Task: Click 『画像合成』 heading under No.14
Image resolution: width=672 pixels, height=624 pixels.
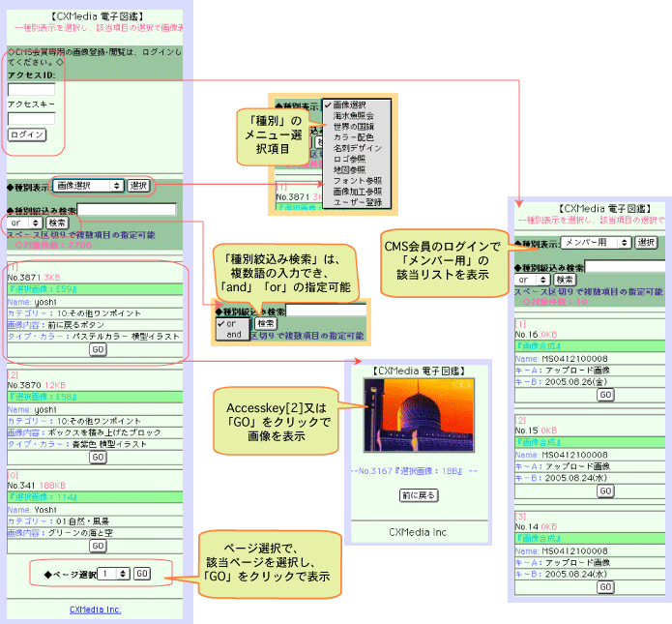Action: (539, 538)
